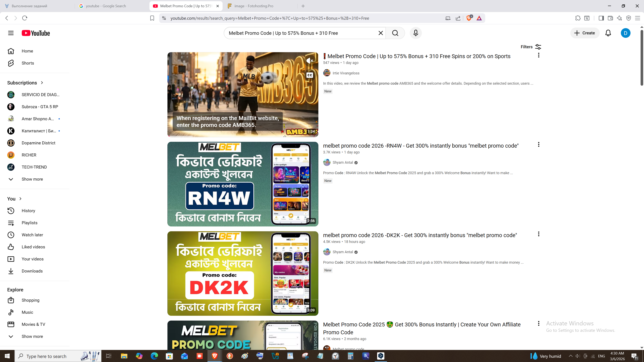The image size is (644, 362).
Task: Open the notifications bell
Action: pyautogui.click(x=608, y=33)
